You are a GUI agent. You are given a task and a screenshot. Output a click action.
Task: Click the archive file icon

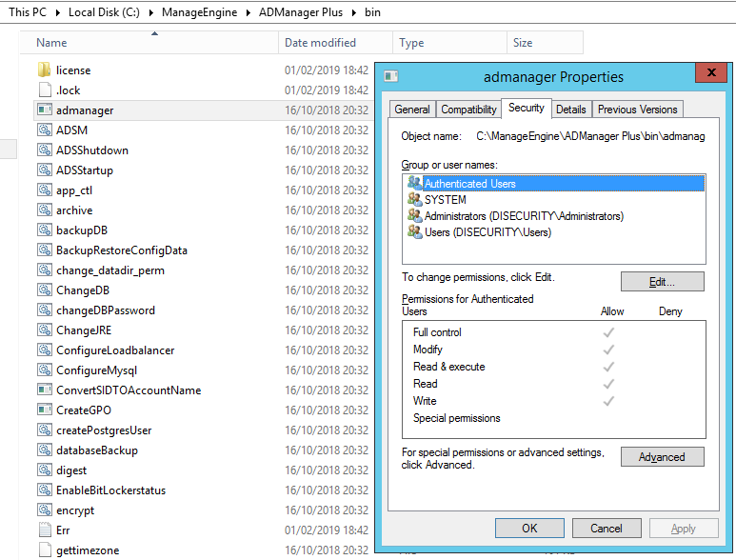coord(45,210)
